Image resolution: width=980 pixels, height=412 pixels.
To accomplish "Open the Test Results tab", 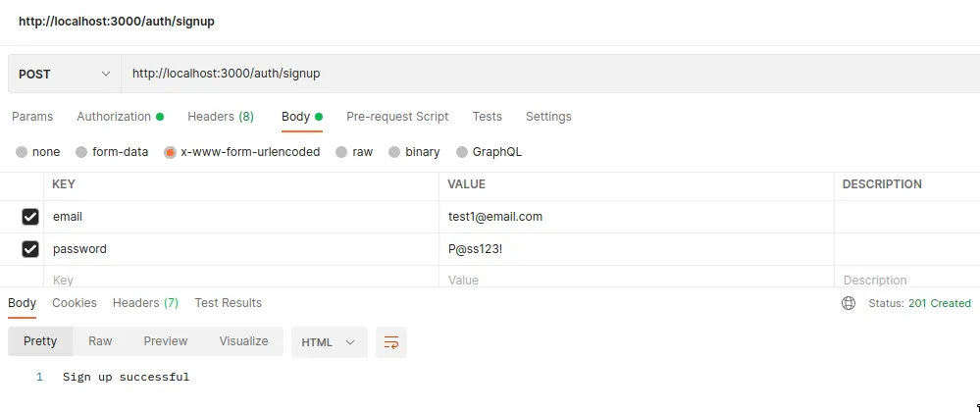I will (229, 303).
